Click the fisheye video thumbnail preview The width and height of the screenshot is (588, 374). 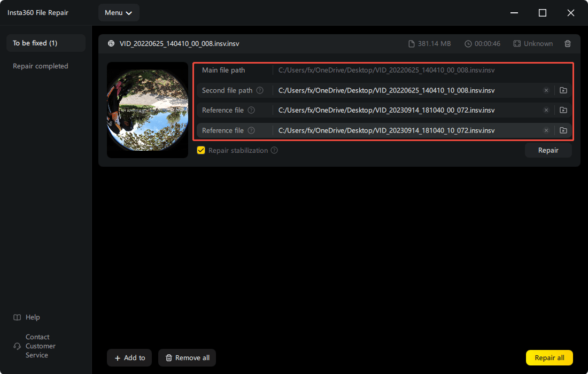(147, 110)
